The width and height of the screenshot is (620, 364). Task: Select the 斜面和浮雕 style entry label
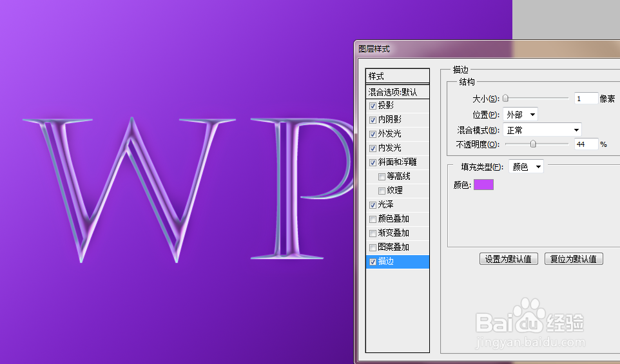(x=398, y=162)
